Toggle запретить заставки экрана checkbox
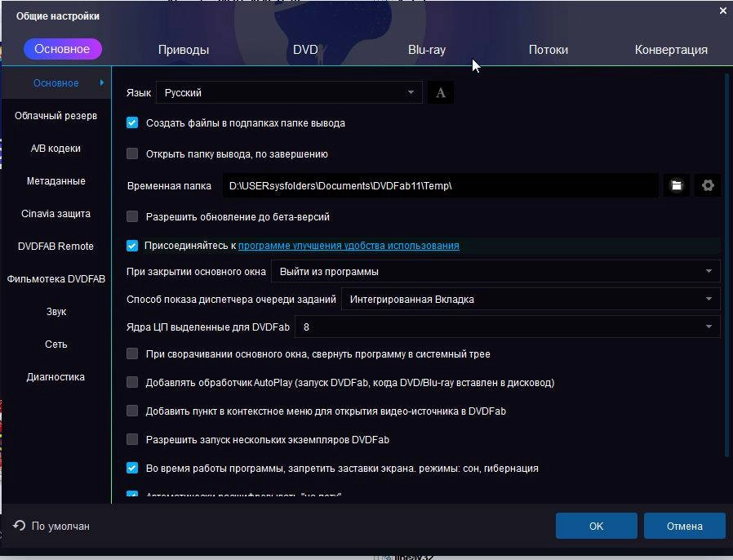Viewport: 733px width, 560px height. (x=132, y=468)
